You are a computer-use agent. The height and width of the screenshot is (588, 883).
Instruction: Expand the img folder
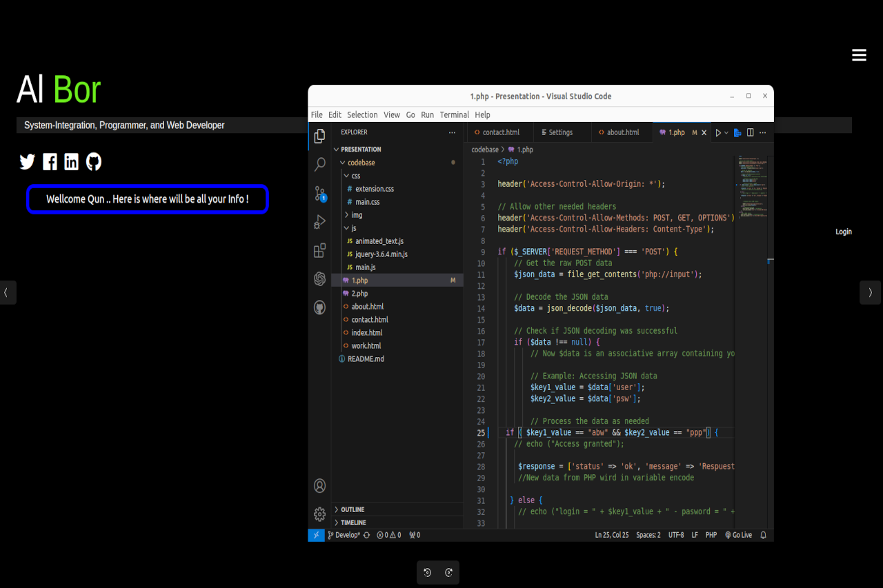click(356, 215)
